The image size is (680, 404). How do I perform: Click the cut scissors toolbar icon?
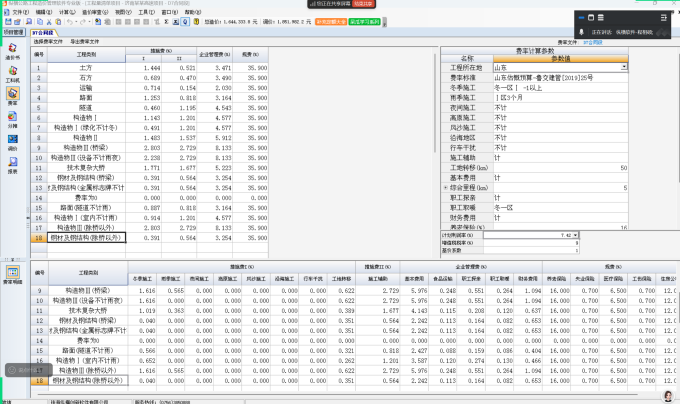click(x=49, y=22)
